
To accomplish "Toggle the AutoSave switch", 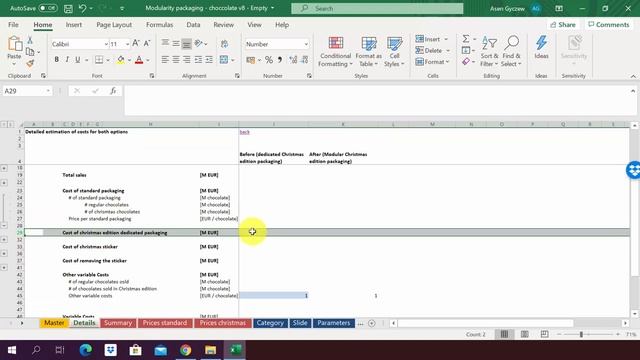I will (48, 8).
